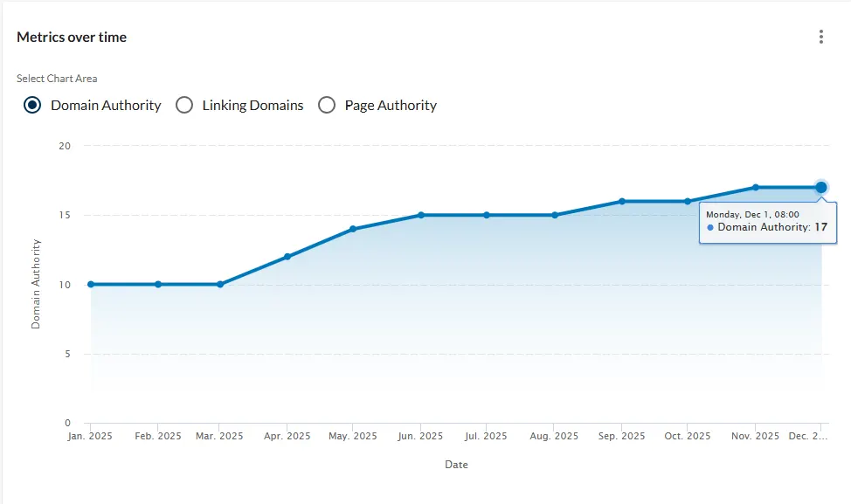Screen dimensions: 851x504
Task: Click the Nov. 2025 data point
Action: click(756, 187)
